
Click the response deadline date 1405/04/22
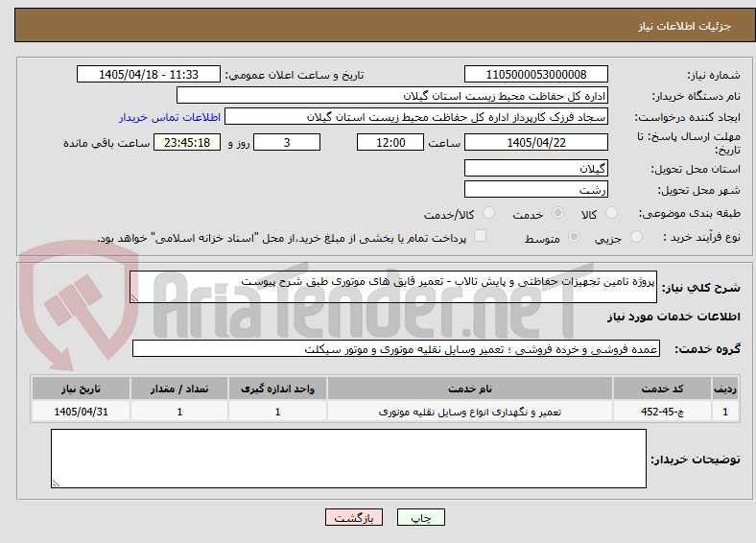point(535,142)
